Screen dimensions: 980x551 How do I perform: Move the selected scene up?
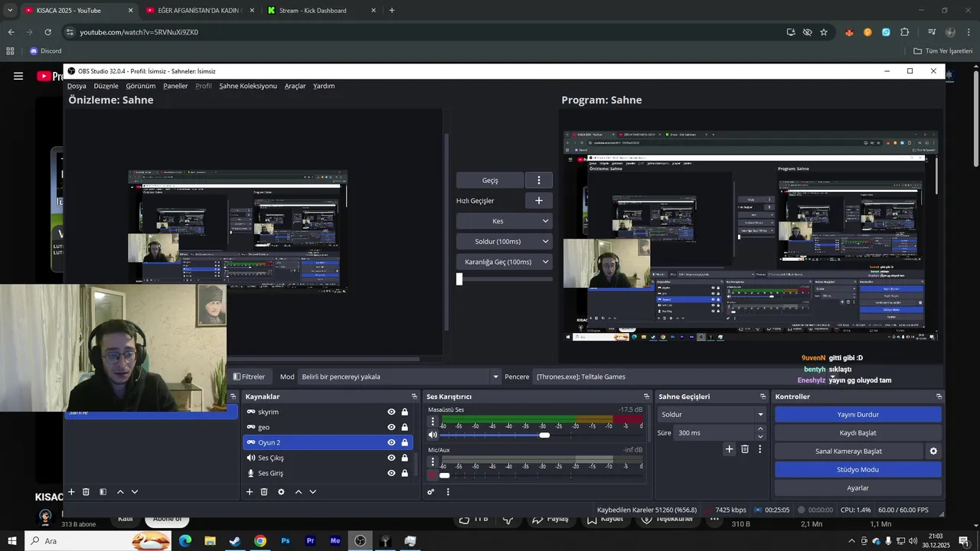click(x=120, y=492)
